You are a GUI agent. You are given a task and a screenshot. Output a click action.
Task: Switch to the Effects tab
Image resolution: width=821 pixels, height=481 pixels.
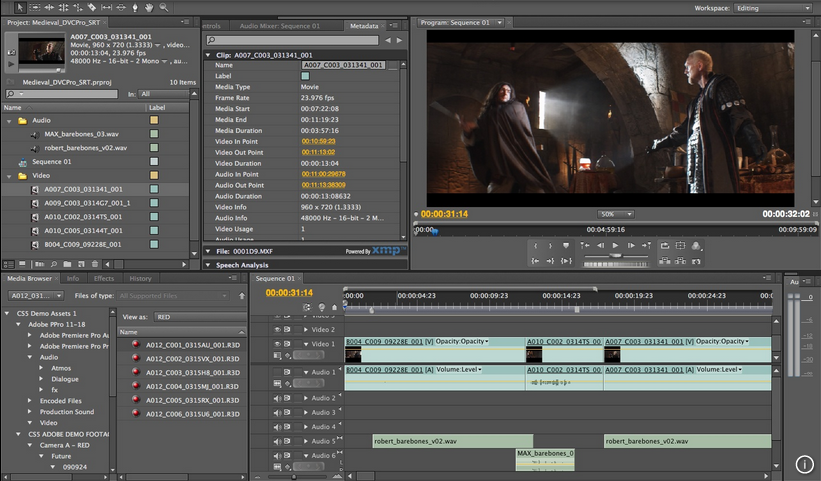coord(104,279)
